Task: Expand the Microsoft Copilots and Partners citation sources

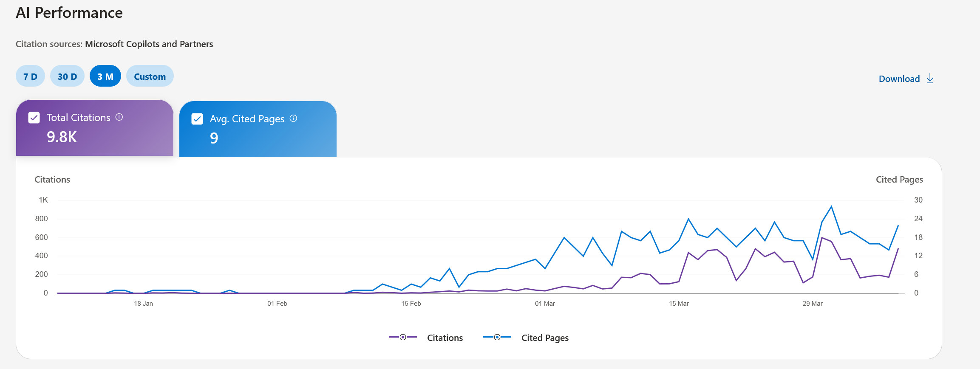Action: [x=149, y=44]
